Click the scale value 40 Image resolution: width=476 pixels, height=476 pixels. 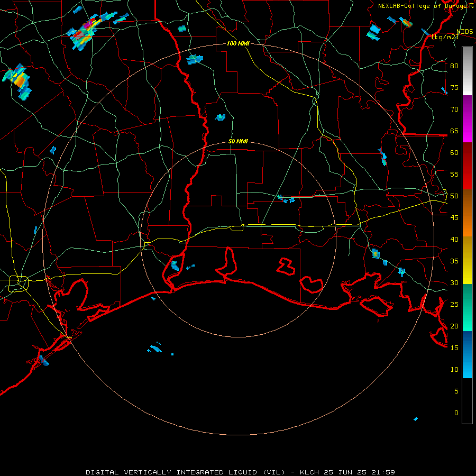click(454, 239)
